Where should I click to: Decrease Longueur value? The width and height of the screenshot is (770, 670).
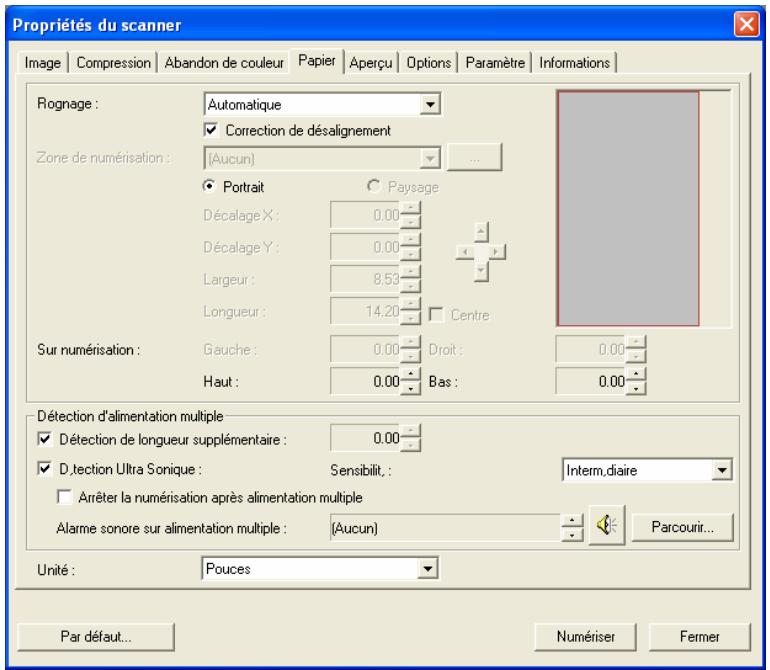point(411,318)
